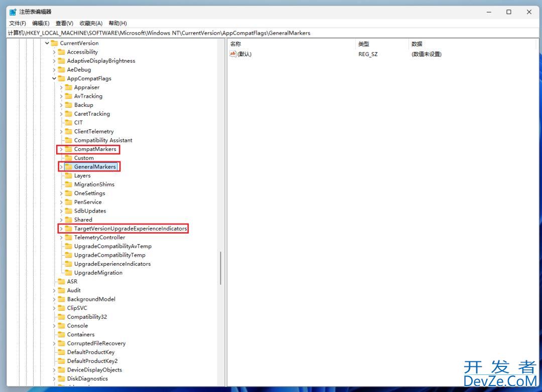The width and height of the screenshot is (542, 392).
Task: Click the Custom folder icon
Action: click(68, 158)
